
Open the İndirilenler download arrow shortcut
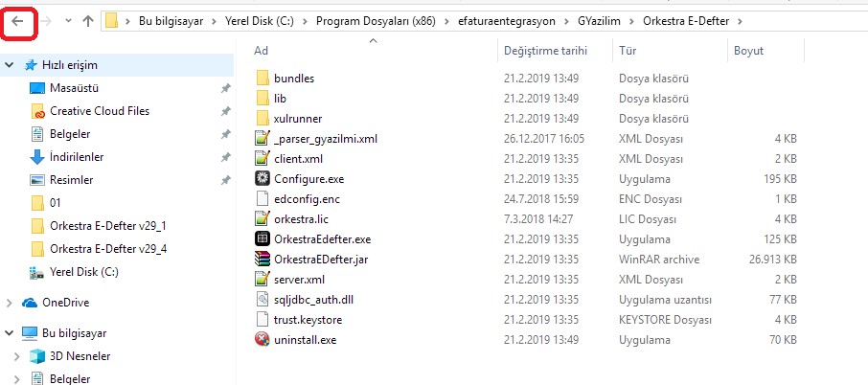click(x=36, y=157)
